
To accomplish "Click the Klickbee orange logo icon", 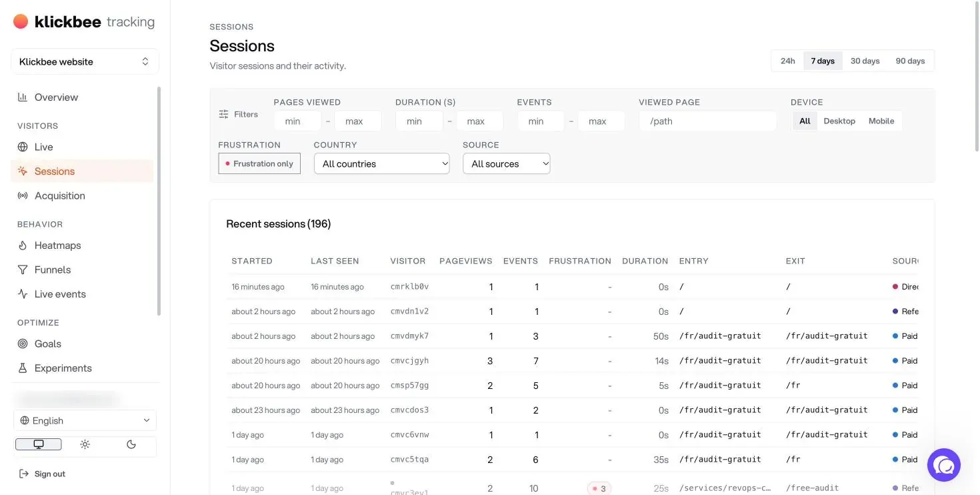I will 21,21.
